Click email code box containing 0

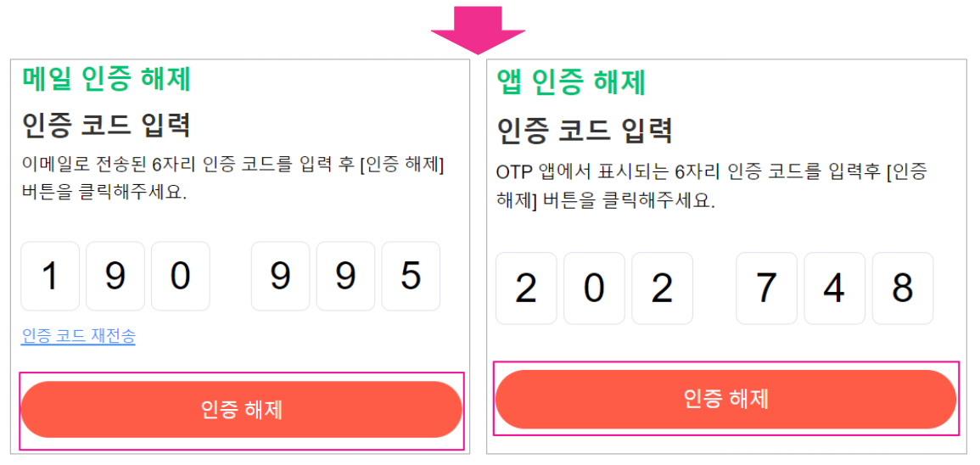coord(181,276)
